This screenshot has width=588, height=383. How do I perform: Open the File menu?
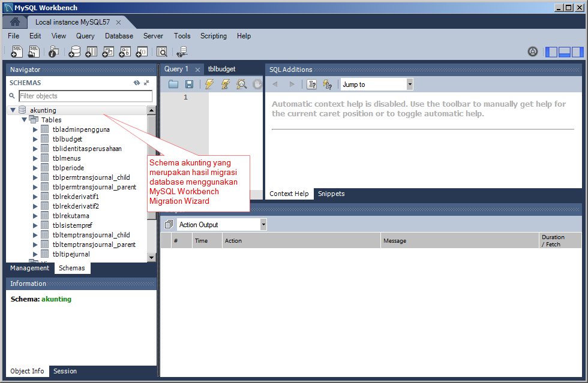pyautogui.click(x=13, y=36)
